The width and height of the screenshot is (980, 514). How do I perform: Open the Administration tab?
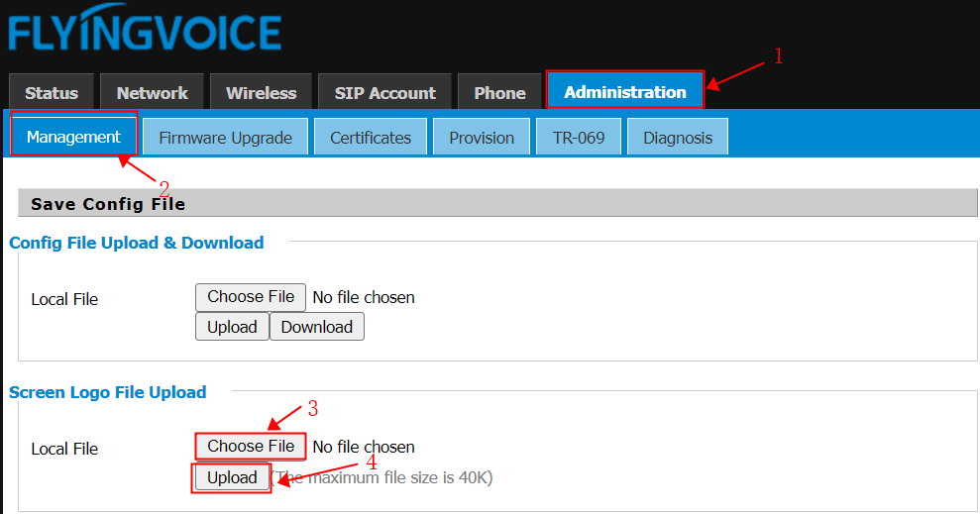click(x=625, y=91)
